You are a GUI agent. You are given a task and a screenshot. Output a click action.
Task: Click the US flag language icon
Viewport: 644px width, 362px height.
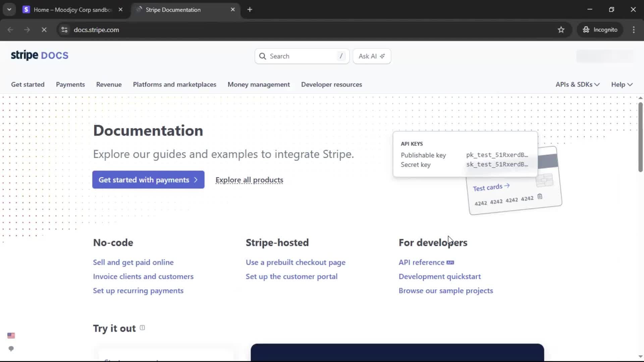point(11,336)
